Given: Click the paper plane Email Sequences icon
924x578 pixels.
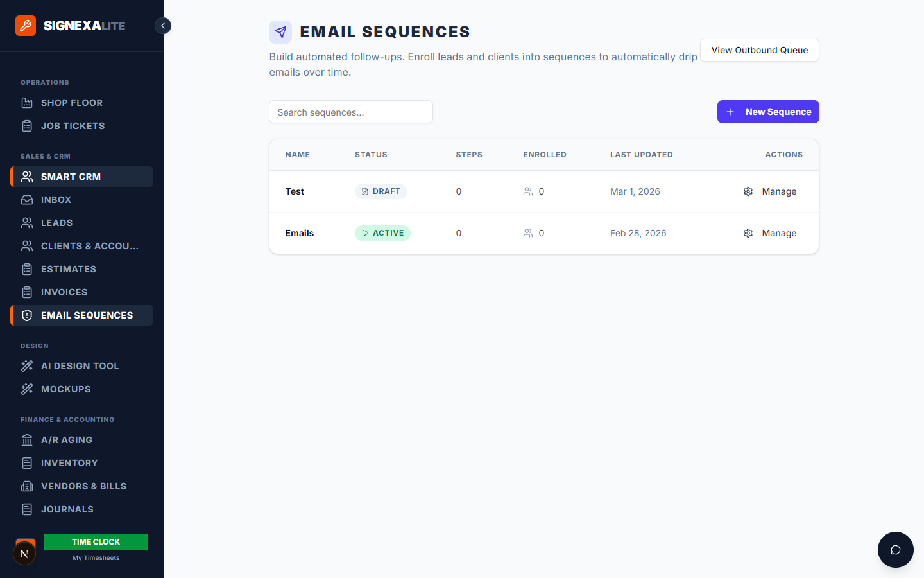Looking at the screenshot, I should click(280, 32).
